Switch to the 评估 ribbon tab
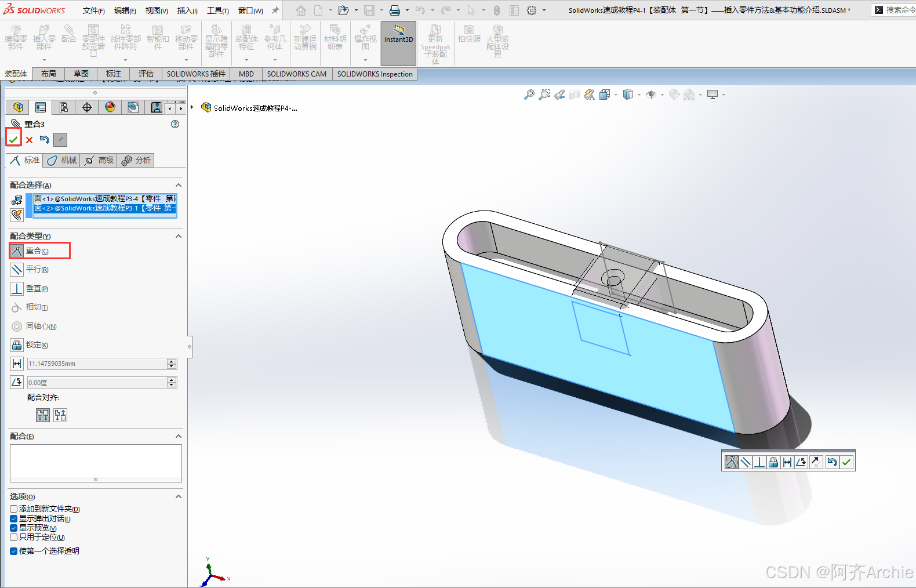 click(146, 74)
